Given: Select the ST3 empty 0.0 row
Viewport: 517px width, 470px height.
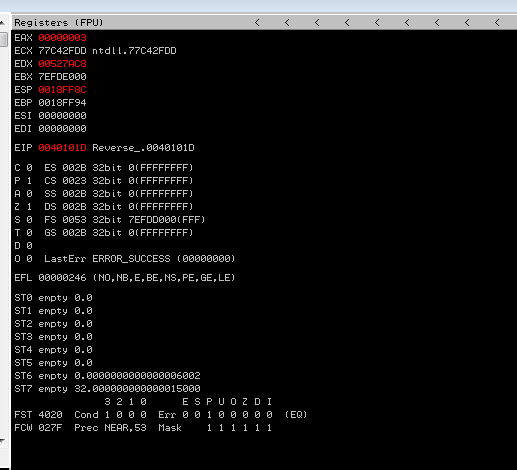Looking at the screenshot, I should pyautogui.click(x=53, y=337).
